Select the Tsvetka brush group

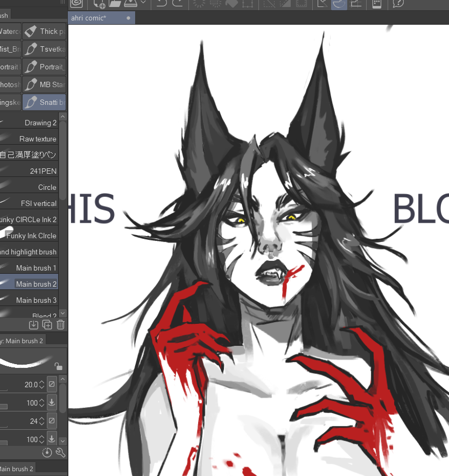point(44,49)
